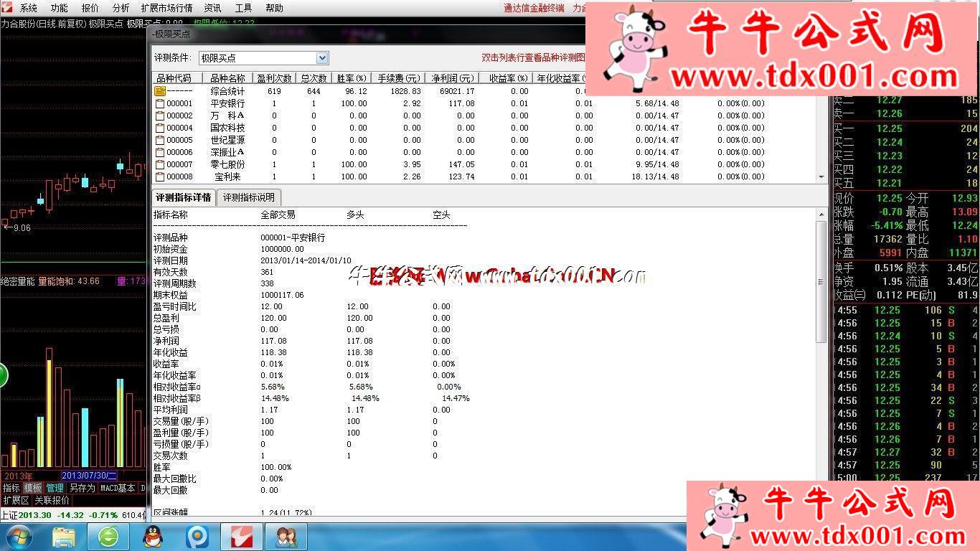Open the blue PPTV taskbar icon
This screenshot has width=980, height=551.
tap(197, 537)
